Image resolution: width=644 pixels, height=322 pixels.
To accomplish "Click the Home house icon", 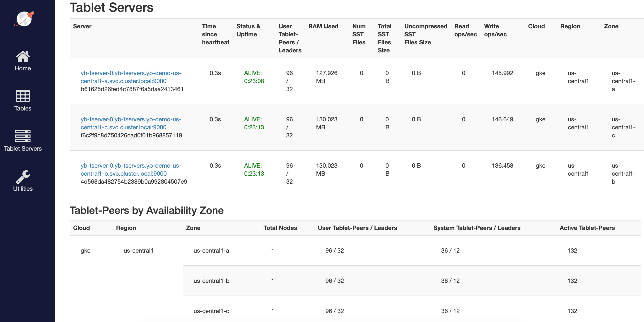I will (23, 56).
